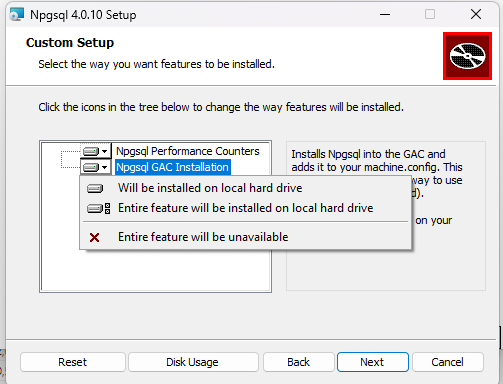Click the installer disc logo banner
Viewport: 503px width, 384px height.
click(x=467, y=56)
